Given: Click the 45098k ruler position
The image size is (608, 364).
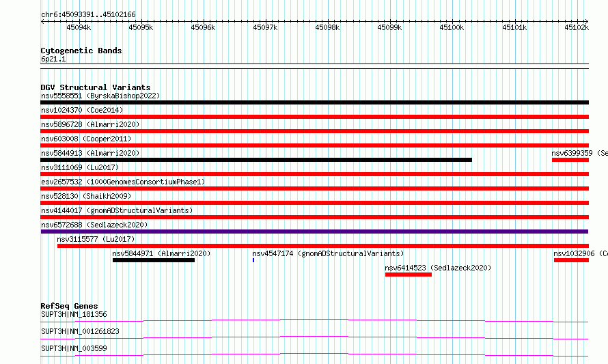Looking at the screenshot, I should pyautogui.click(x=327, y=27).
